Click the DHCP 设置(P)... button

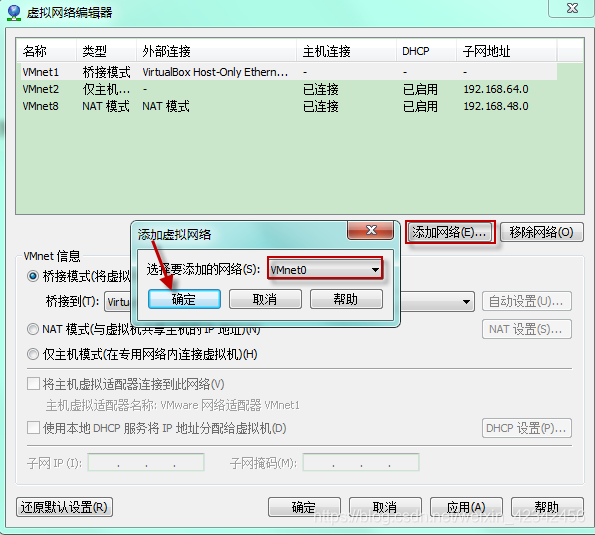(527, 428)
